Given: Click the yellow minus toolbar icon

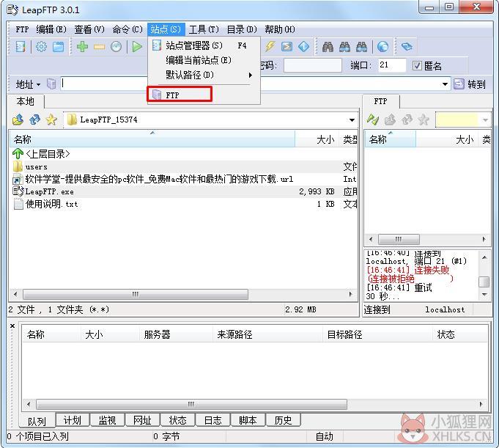Looking at the screenshot, I should 100,47.
